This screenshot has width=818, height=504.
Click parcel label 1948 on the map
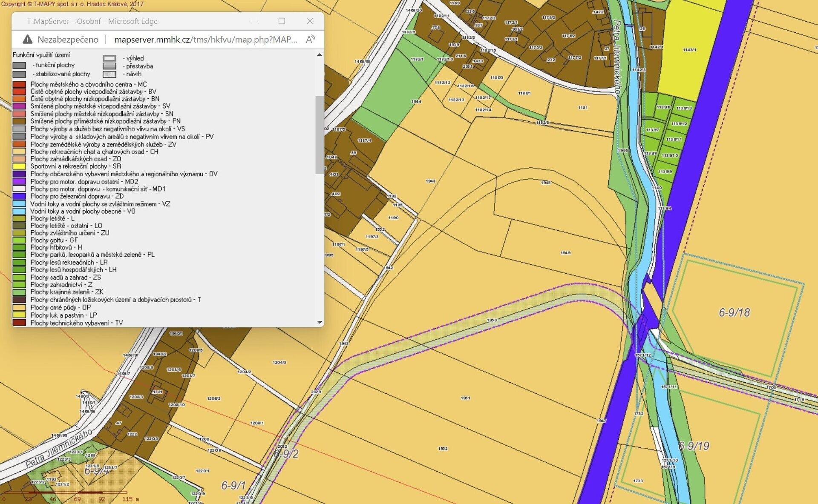430,181
